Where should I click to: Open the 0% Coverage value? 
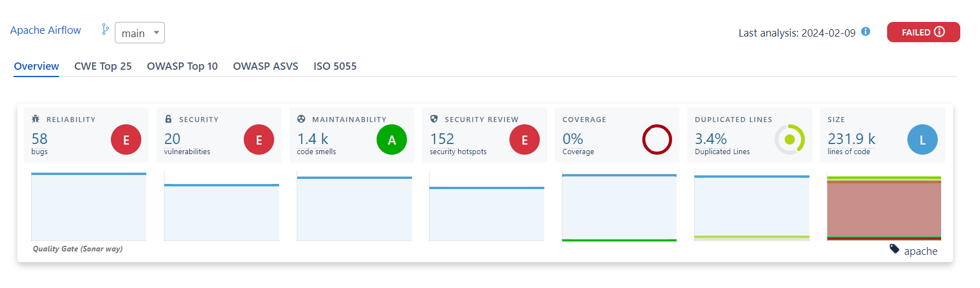coord(572,139)
